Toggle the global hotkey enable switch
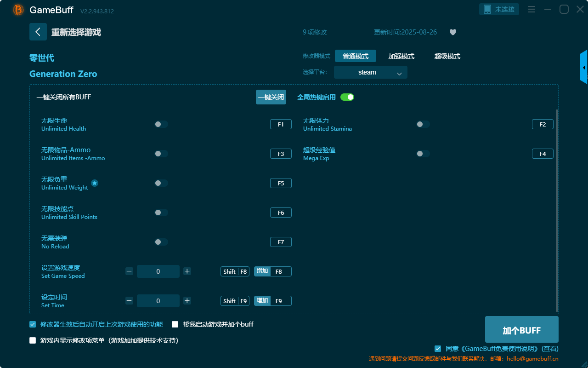 point(347,97)
